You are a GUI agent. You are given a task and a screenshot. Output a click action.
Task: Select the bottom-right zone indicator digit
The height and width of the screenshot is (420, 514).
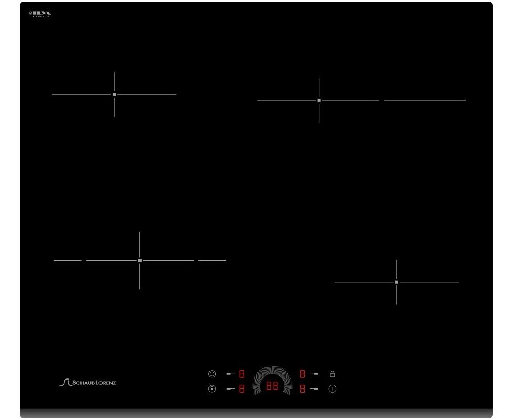pyautogui.click(x=303, y=389)
